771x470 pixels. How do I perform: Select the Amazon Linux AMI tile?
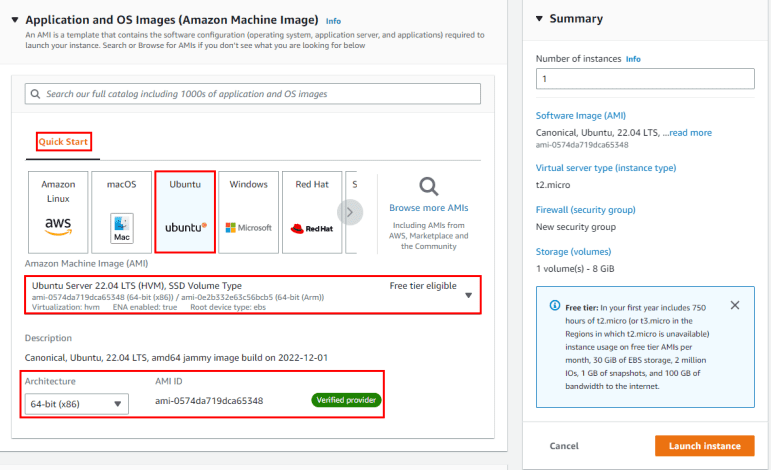(58, 212)
